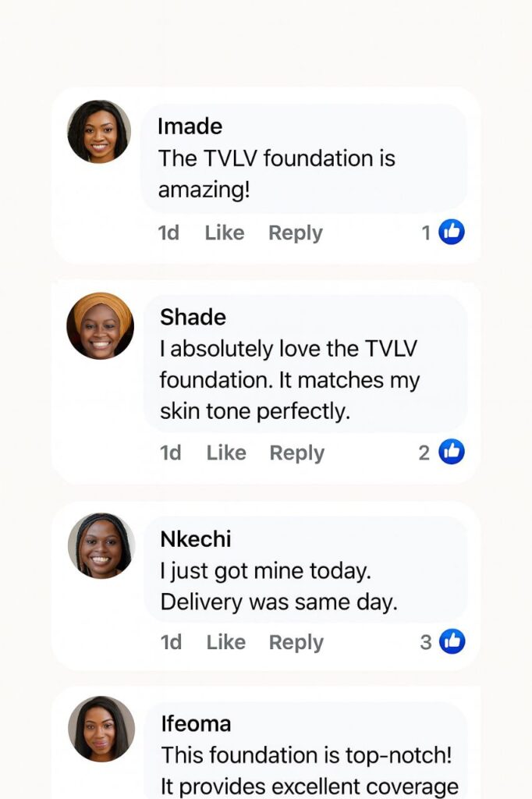
Task: View the 1d timestamp on Imade's comment
Action: pyautogui.click(x=168, y=233)
